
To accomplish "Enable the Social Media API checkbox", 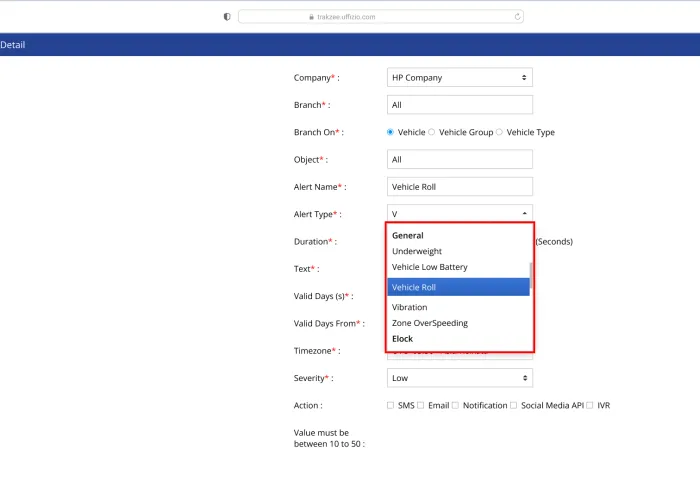I will pos(514,405).
